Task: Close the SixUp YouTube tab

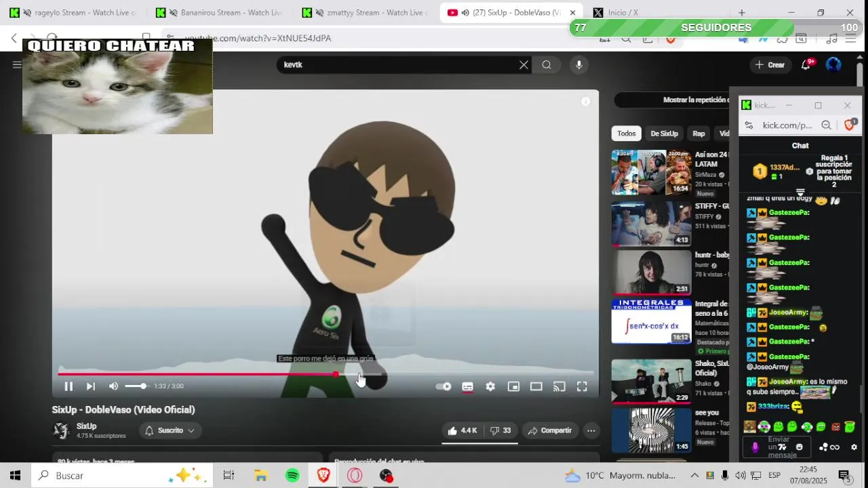Action: tap(572, 13)
